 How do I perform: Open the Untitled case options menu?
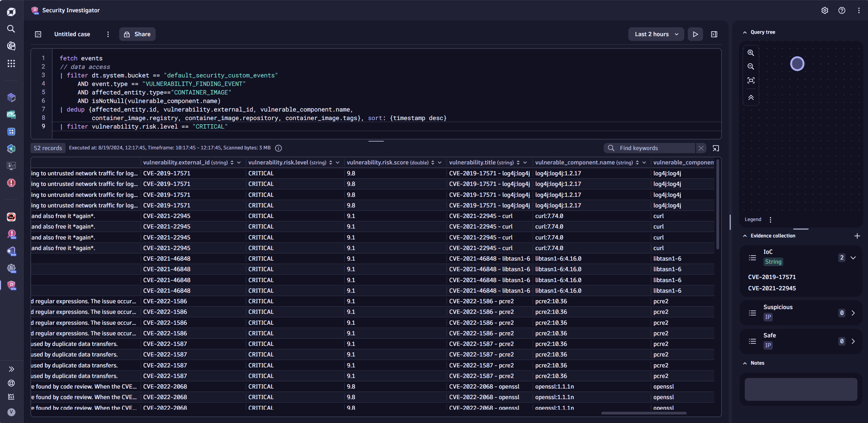[x=108, y=34]
